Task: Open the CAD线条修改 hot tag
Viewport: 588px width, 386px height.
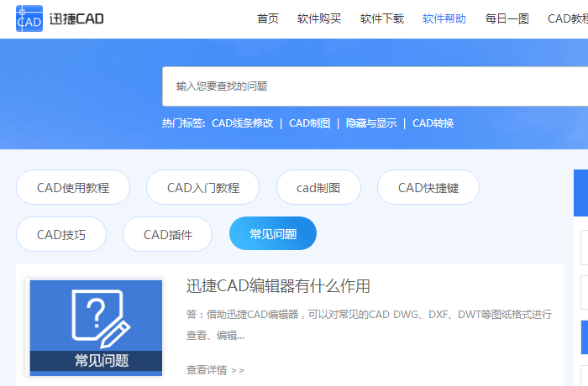Action: click(242, 123)
